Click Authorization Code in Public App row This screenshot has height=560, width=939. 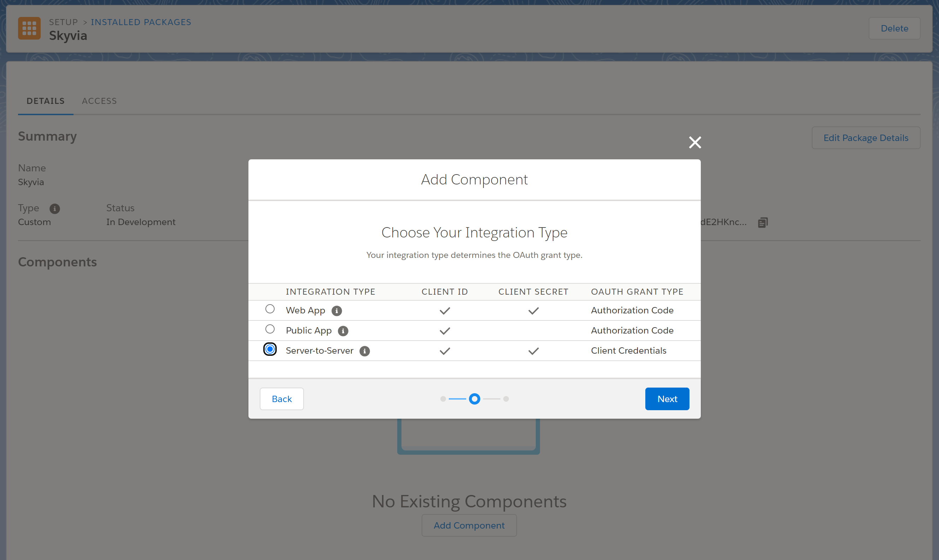tap(632, 331)
